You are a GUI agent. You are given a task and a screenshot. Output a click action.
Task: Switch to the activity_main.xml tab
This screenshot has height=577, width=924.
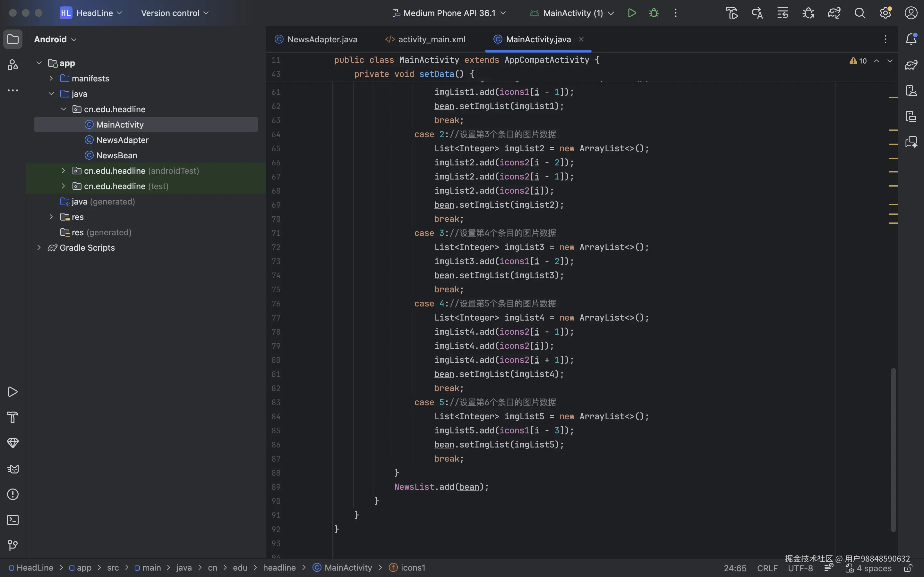coord(432,39)
